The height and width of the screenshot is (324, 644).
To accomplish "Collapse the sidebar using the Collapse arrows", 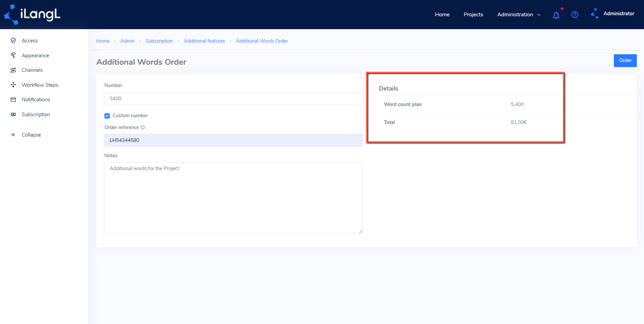I will (13, 135).
